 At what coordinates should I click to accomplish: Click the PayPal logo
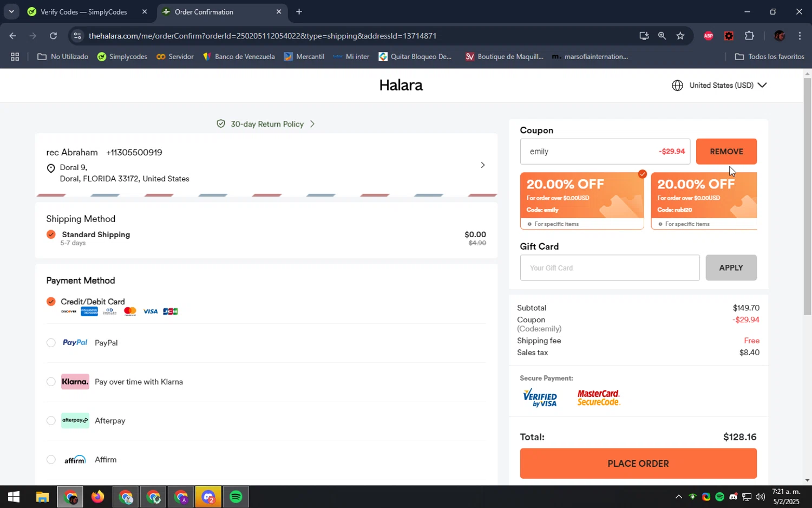point(75,342)
